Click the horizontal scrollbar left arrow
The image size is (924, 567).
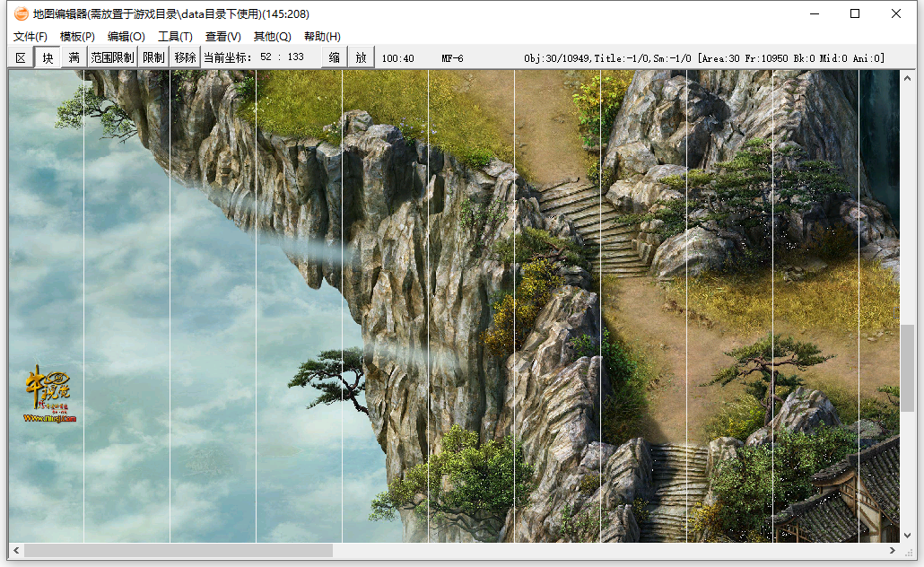point(16,551)
